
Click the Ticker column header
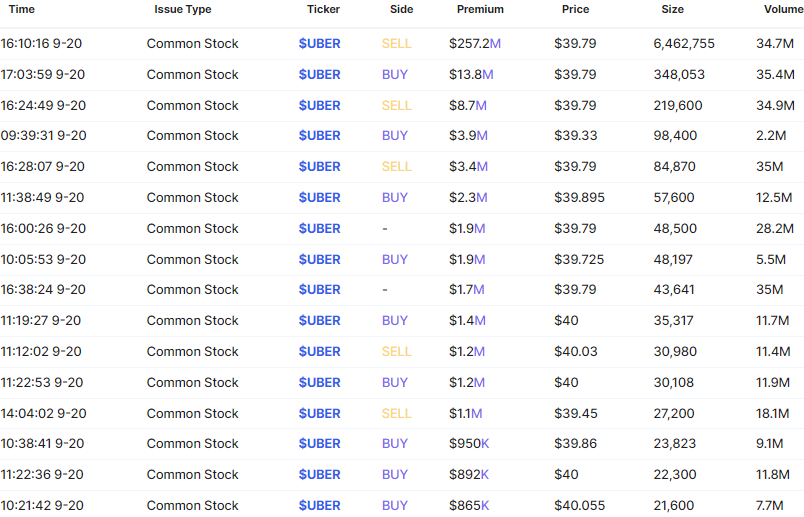coord(323,9)
